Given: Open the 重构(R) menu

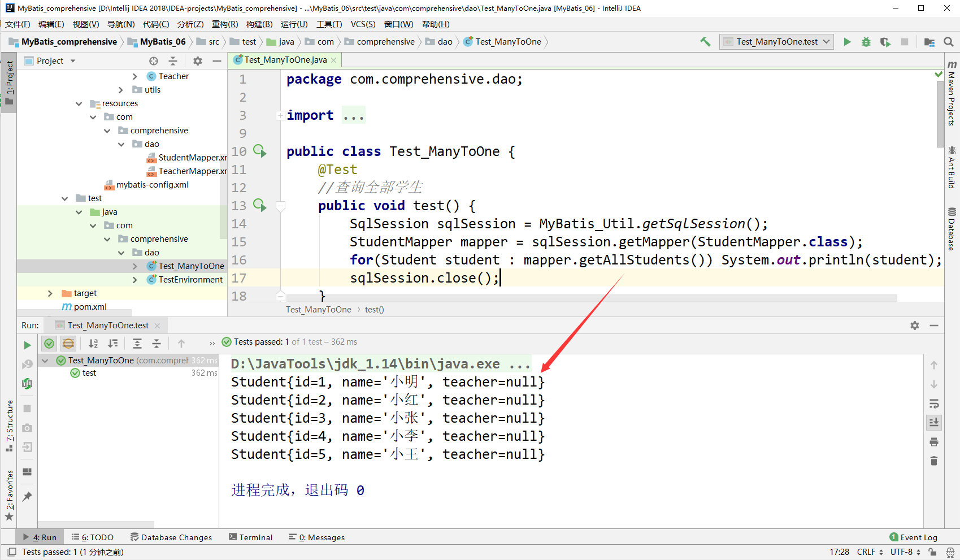Looking at the screenshot, I should click(x=225, y=24).
